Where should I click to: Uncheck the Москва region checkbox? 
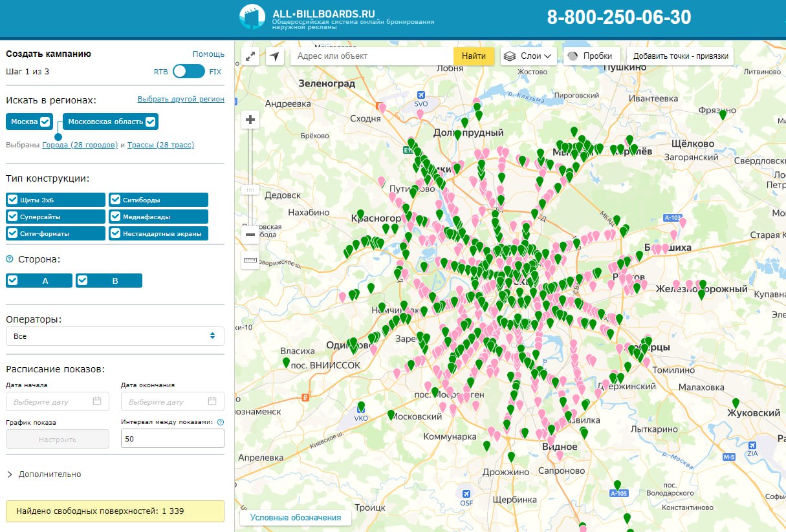click(x=45, y=122)
